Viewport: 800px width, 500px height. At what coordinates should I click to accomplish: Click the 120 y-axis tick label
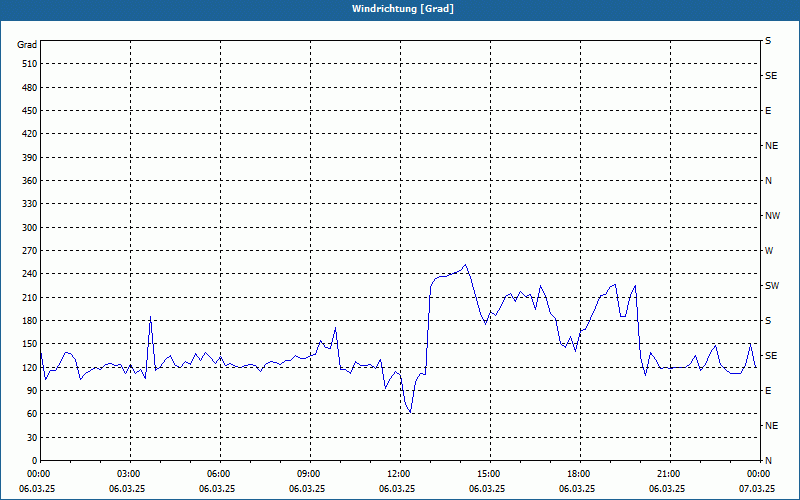[x=30, y=367]
